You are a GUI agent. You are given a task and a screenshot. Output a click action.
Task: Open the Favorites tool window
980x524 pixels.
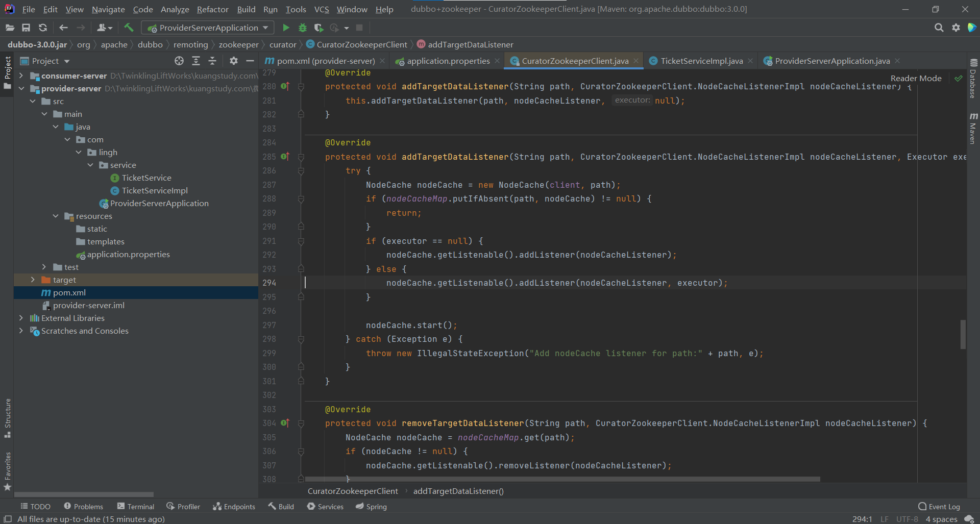click(8, 471)
